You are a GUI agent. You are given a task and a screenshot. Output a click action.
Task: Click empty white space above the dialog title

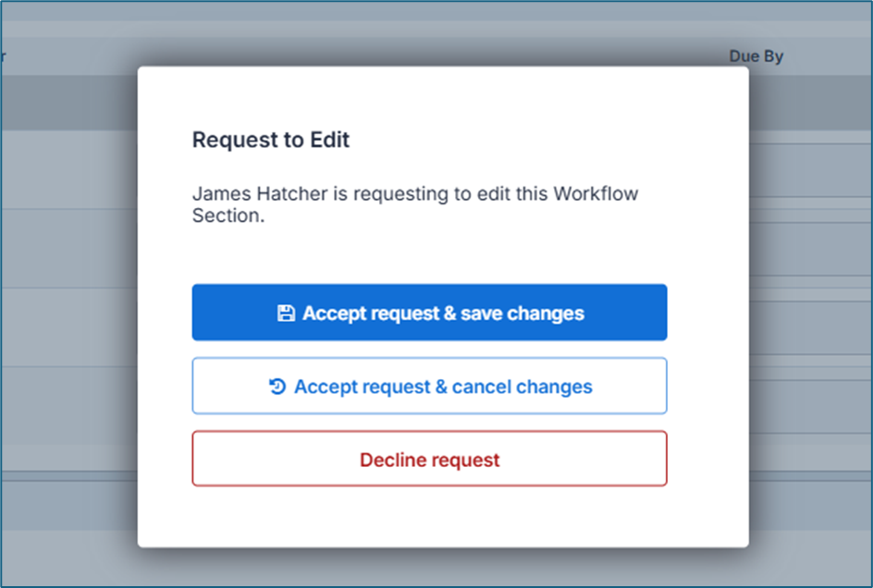pyautogui.click(x=429, y=97)
